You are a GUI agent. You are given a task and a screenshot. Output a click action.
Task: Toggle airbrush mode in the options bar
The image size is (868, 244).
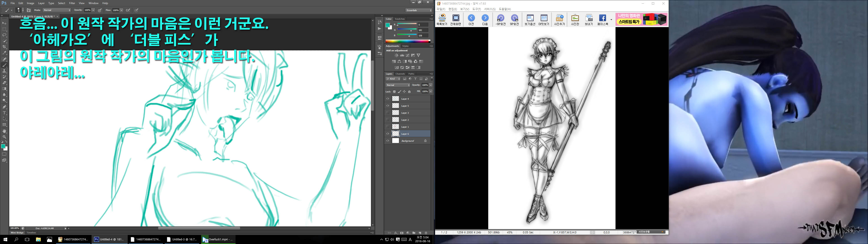(x=128, y=10)
